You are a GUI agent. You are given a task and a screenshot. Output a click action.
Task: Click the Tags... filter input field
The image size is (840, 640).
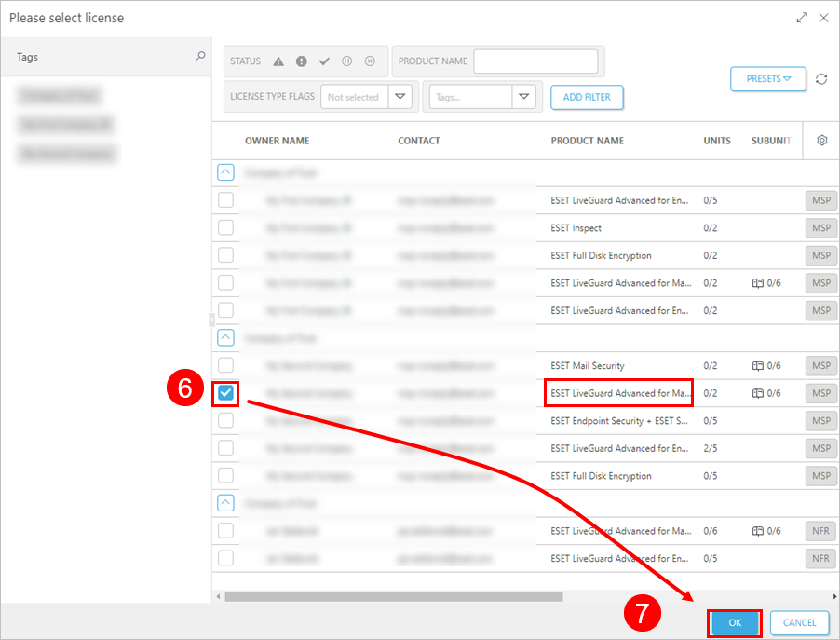coord(470,97)
